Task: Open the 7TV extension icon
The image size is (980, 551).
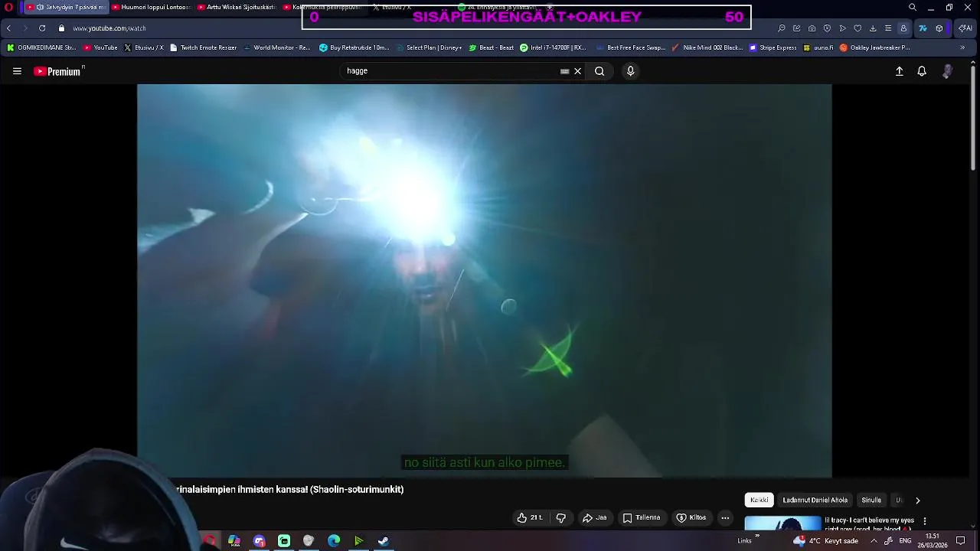Action: (x=923, y=28)
